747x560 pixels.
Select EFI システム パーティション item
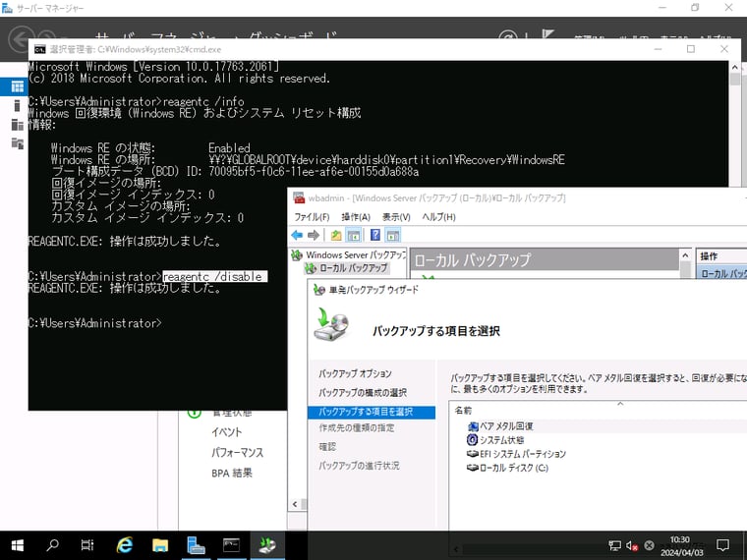coord(522,454)
